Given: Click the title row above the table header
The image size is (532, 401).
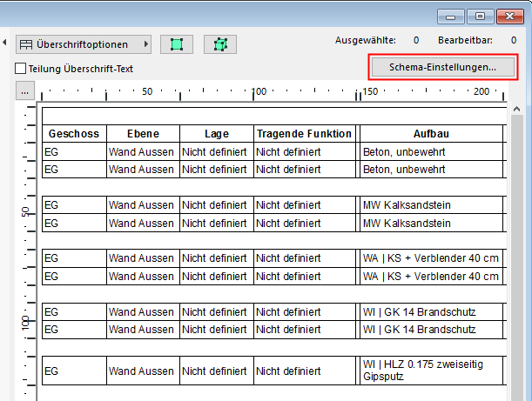Looking at the screenshot, I should click(274, 116).
